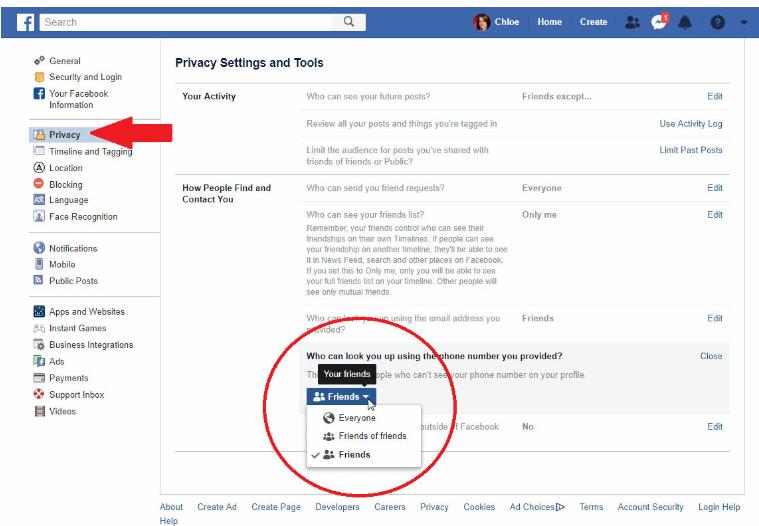
Task: Click the Location icon in sidebar
Action: tap(39, 167)
